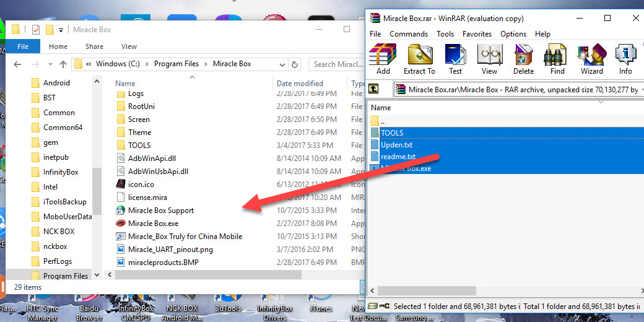Click the Back arrow in File Explorer
644x322 pixels.
point(17,64)
